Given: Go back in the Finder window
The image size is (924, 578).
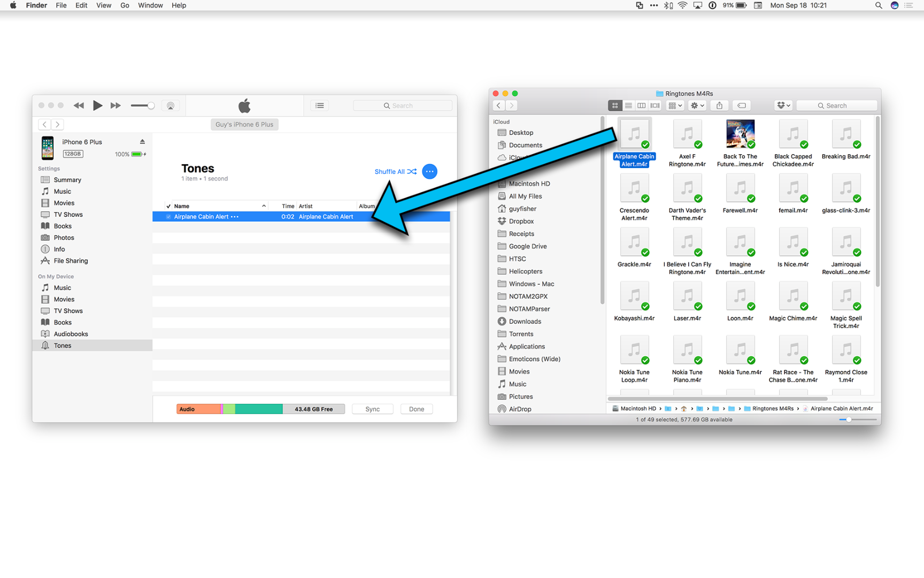Looking at the screenshot, I should click(x=498, y=105).
